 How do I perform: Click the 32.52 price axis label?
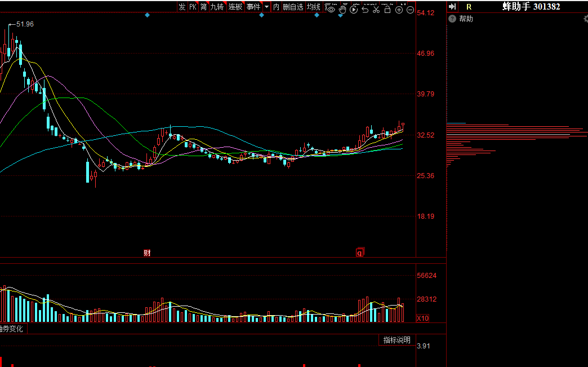(426, 135)
